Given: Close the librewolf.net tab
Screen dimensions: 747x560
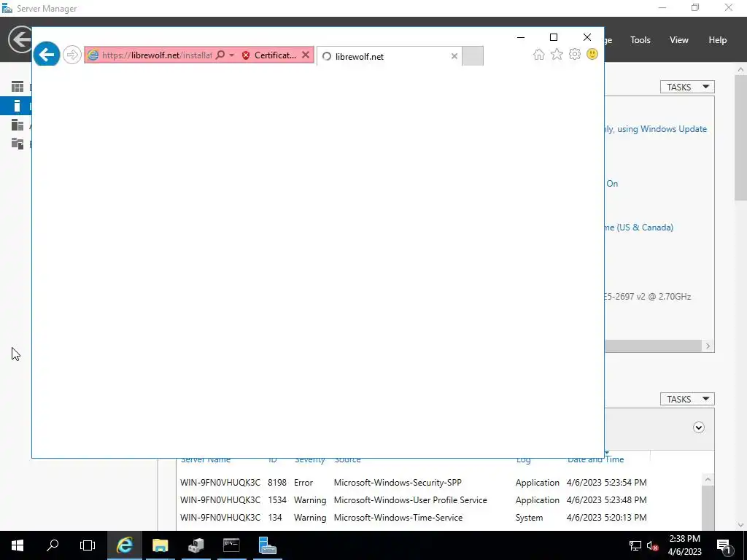Looking at the screenshot, I should click(x=454, y=56).
